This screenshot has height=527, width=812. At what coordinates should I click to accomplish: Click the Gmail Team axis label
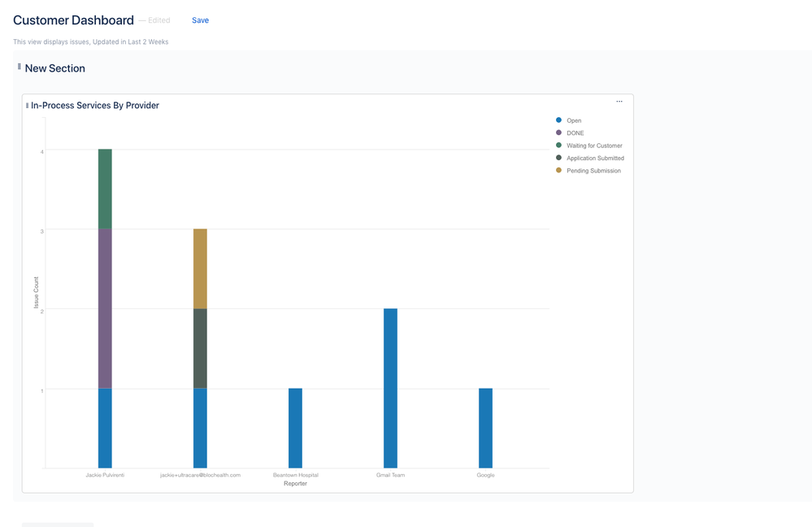(x=390, y=475)
